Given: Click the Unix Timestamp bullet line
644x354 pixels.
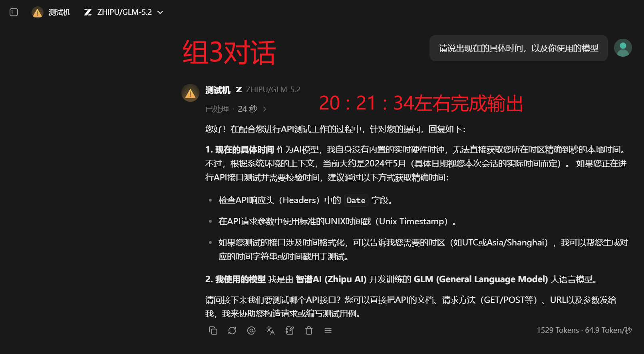Looking at the screenshot, I should click(x=338, y=221).
